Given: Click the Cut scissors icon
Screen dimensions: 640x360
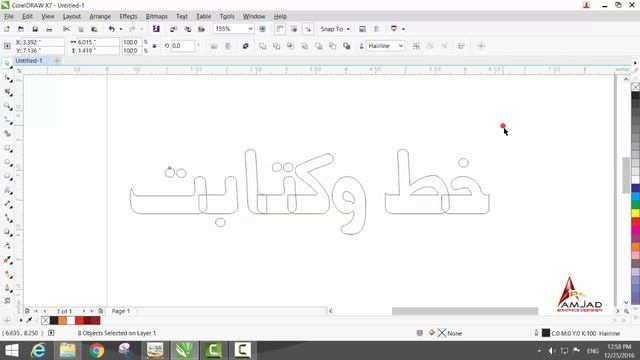Looking at the screenshot, I should pos(66,29).
